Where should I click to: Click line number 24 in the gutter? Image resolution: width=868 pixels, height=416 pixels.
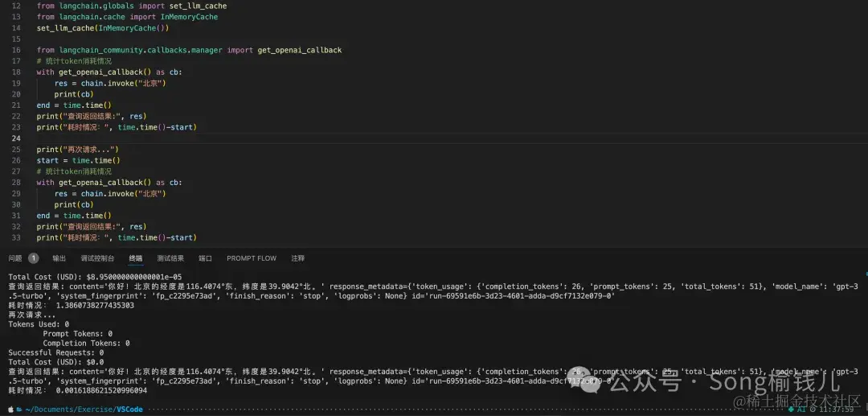click(15, 138)
